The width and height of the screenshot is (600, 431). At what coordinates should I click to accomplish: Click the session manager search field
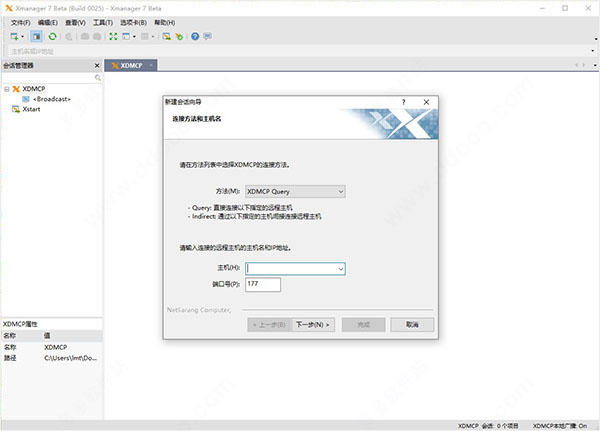(x=48, y=78)
